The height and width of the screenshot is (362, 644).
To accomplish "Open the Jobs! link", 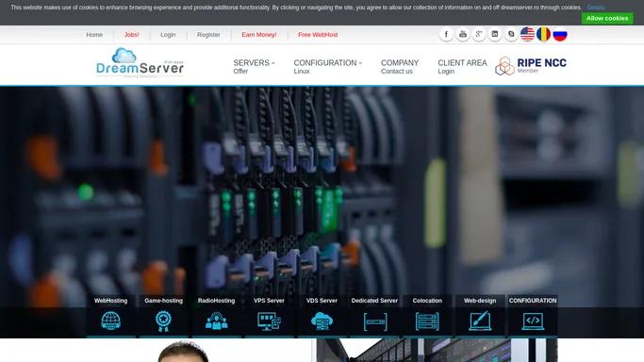I will click(131, 35).
